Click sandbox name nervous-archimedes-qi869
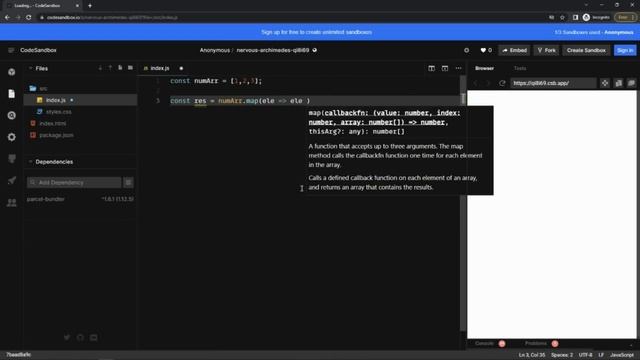 pyautogui.click(x=273, y=50)
